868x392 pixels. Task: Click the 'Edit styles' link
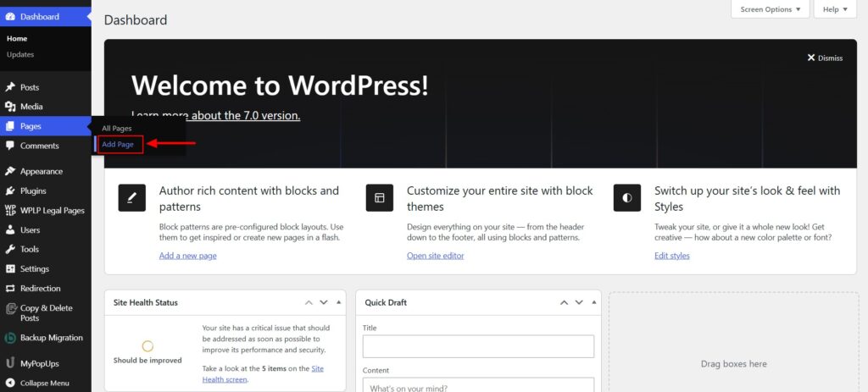pyautogui.click(x=672, y=256)
